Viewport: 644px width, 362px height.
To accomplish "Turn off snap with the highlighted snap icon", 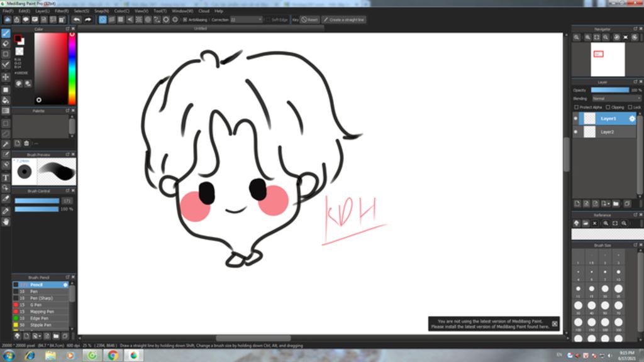I will pos(103,19).
